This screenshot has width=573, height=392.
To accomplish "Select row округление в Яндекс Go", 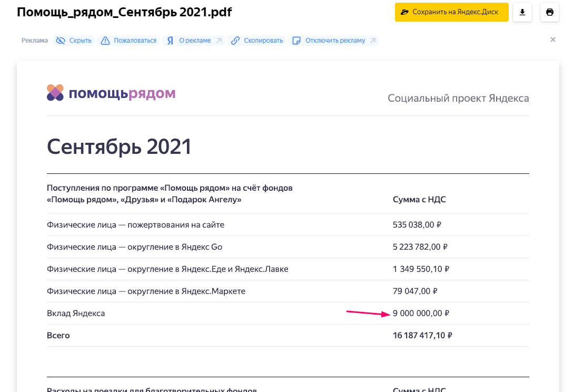I will pos(288,247).
